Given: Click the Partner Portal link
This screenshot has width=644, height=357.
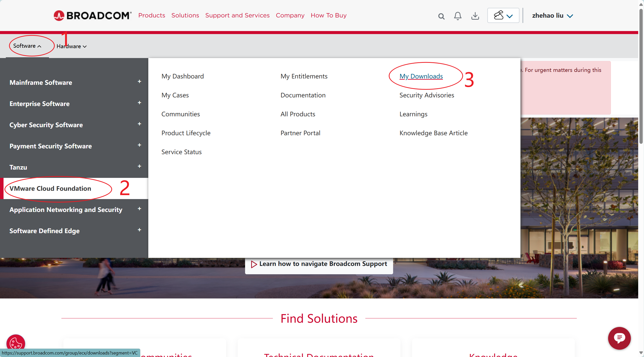Looking at the screenshot, I should click(300, 132).
